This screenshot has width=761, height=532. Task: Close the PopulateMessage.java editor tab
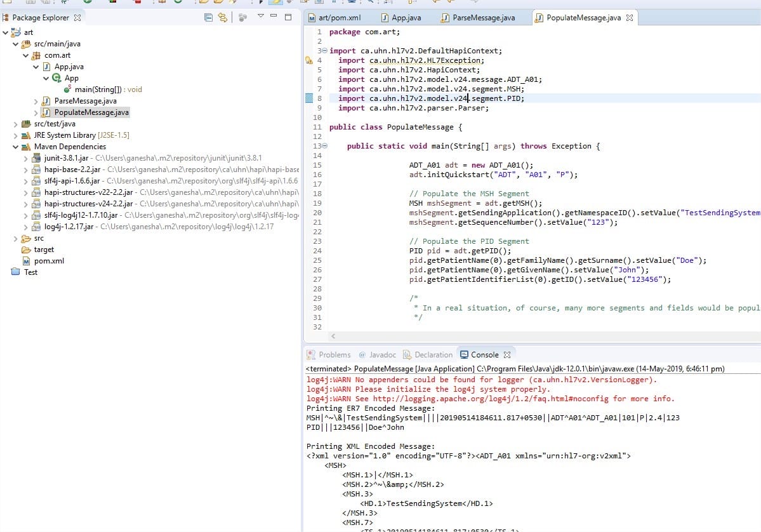[x=630, y=18]
